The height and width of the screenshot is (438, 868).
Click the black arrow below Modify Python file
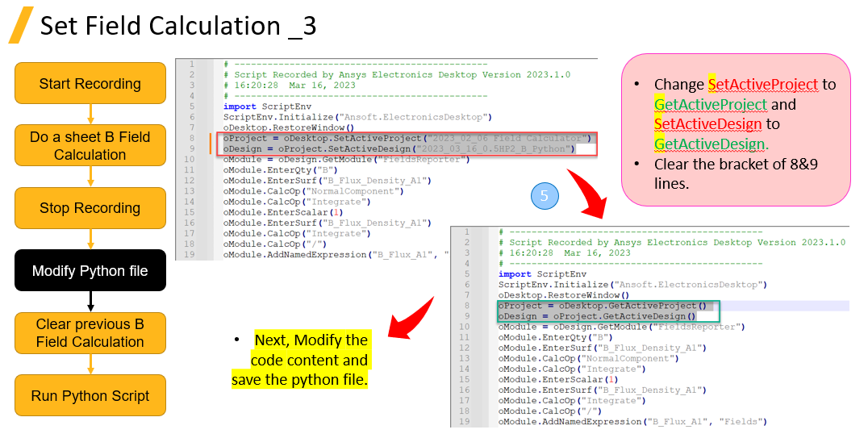pos(90,301)
